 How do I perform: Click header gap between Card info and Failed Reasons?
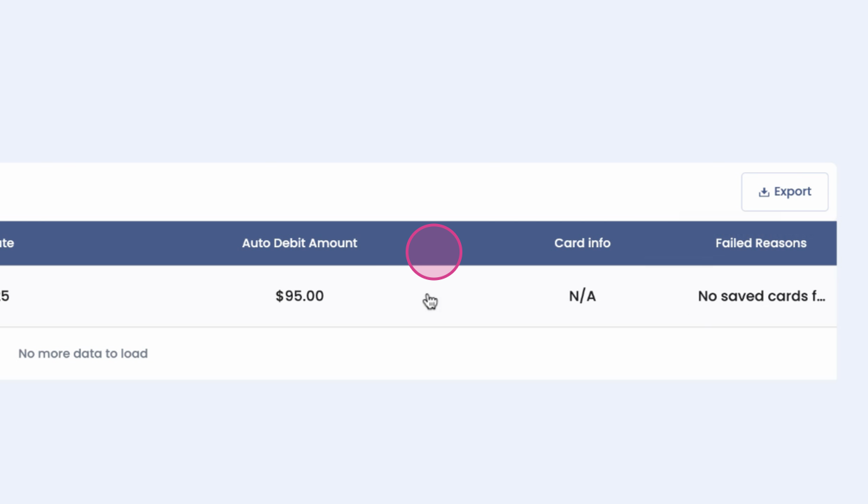(x=663, y=243)
